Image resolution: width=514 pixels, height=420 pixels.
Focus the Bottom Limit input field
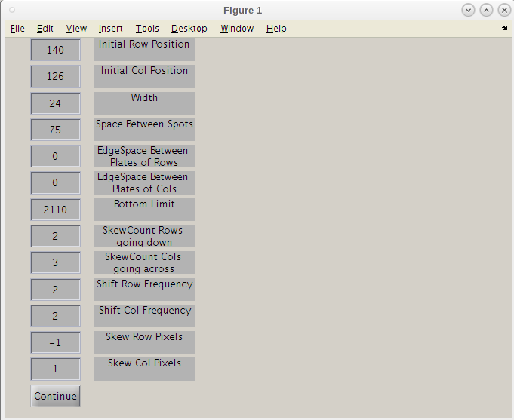click(55, 210)
